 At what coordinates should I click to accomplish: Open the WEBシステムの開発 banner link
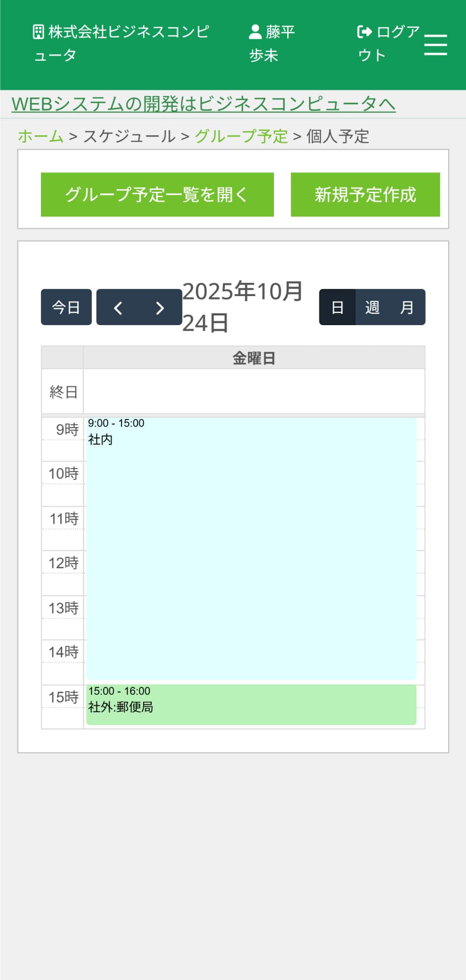(203, 104)
